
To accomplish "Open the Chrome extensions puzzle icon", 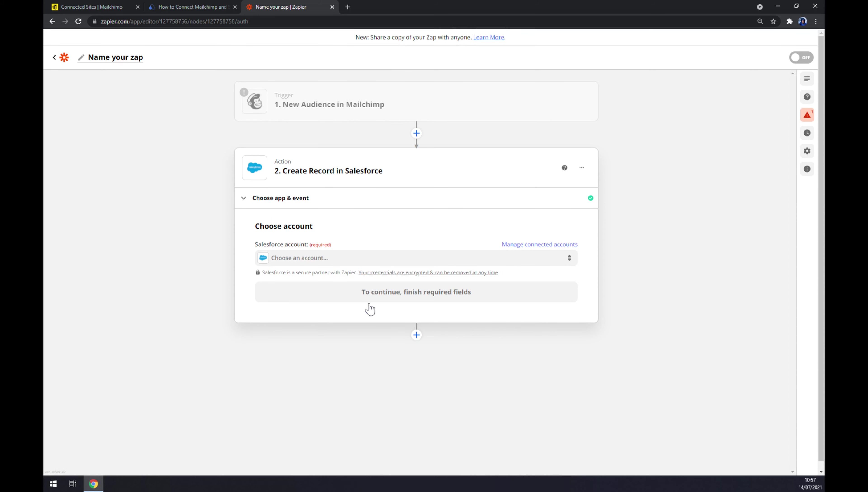I will click(789, 21).
